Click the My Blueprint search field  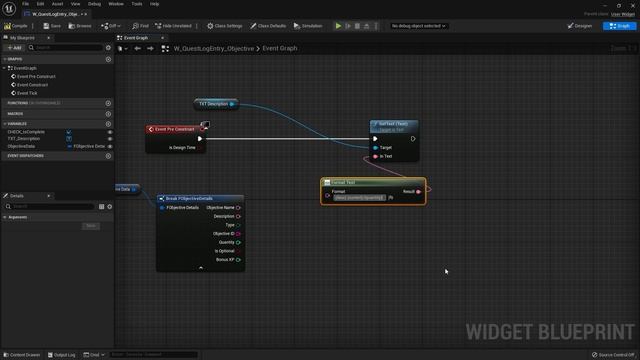tap(65, 48)
